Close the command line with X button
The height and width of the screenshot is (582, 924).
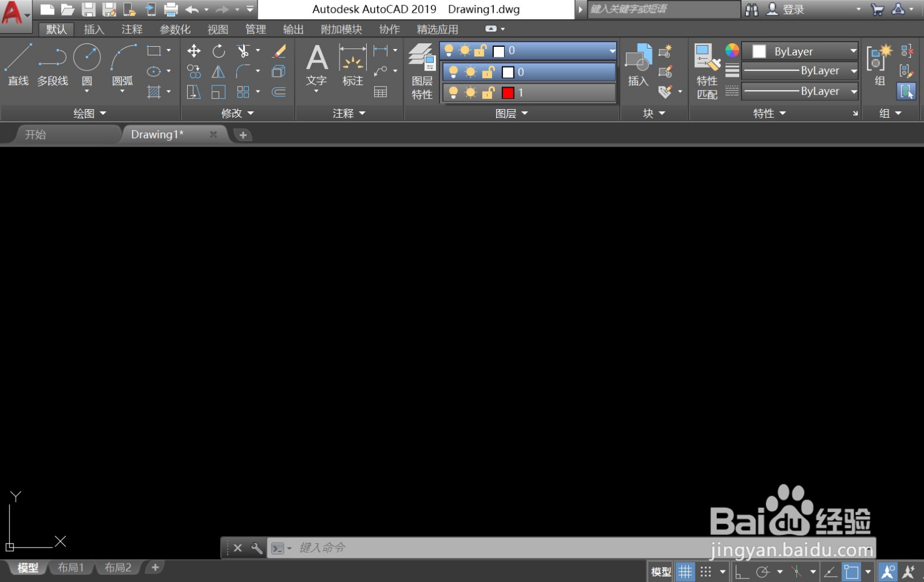click(x=238, y=548)
